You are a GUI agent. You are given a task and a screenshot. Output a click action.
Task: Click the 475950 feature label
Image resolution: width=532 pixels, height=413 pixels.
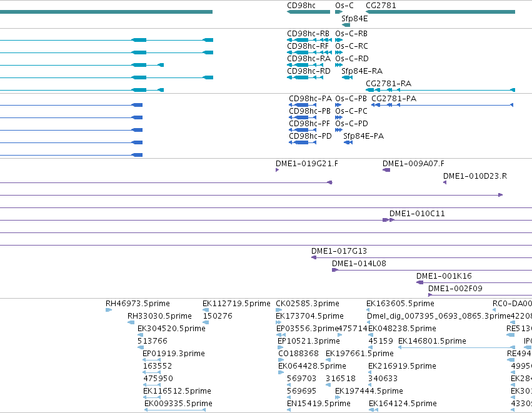click(158, 379)
